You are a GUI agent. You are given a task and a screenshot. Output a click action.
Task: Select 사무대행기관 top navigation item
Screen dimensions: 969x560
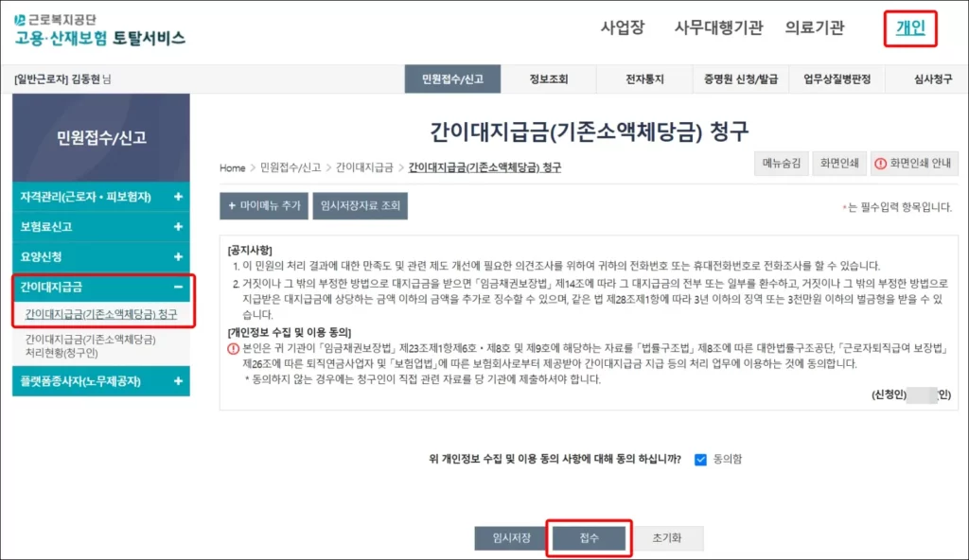[x=718, y=27]
